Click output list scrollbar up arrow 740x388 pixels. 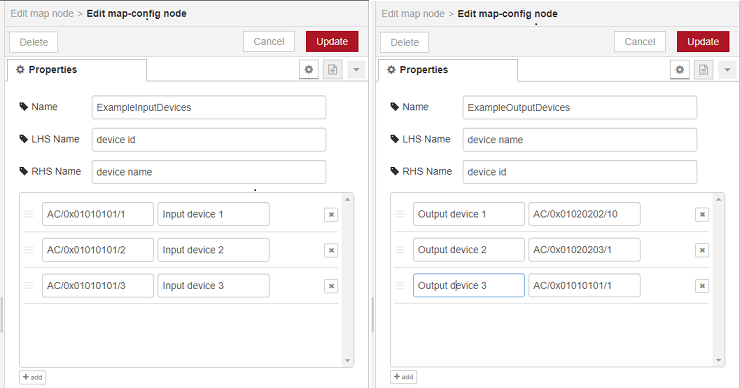(x=718, y=200)
